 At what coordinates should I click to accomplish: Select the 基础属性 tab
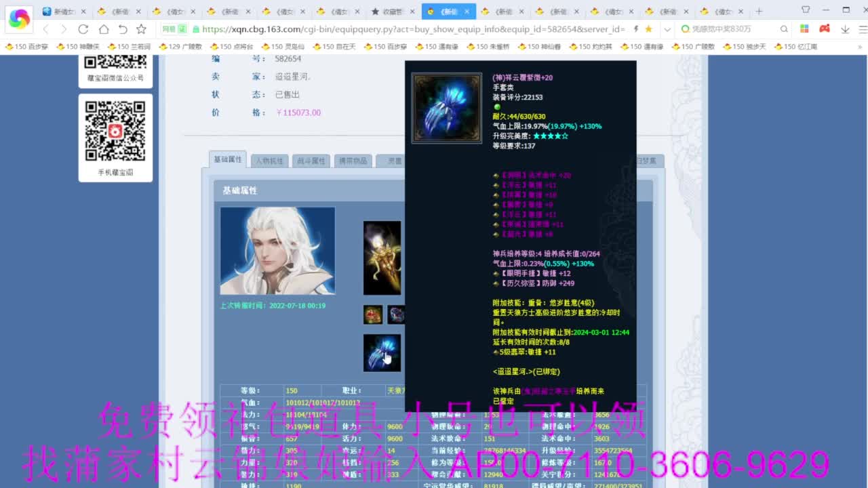[227, 159]
